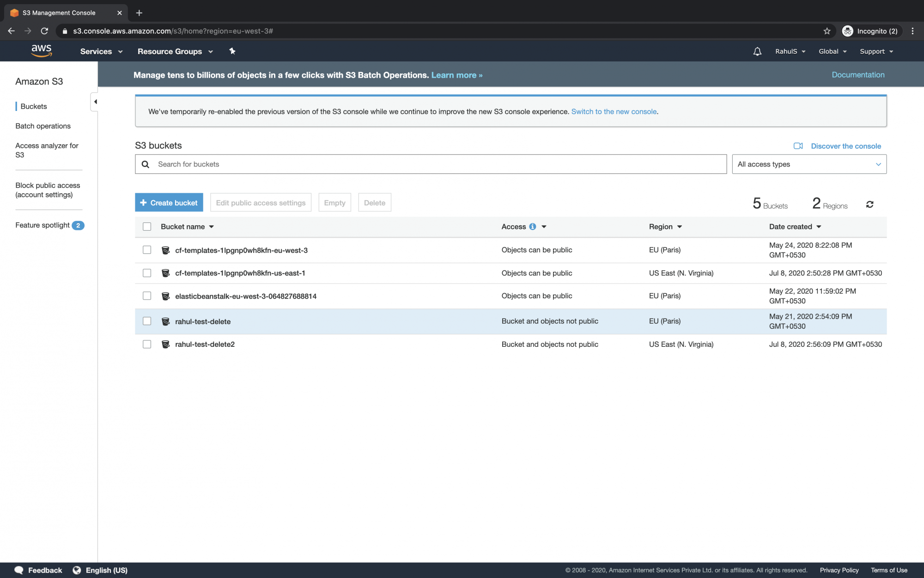Select the checkbox for rahul-test-delete bucket
924x578 pixels.
147,321
